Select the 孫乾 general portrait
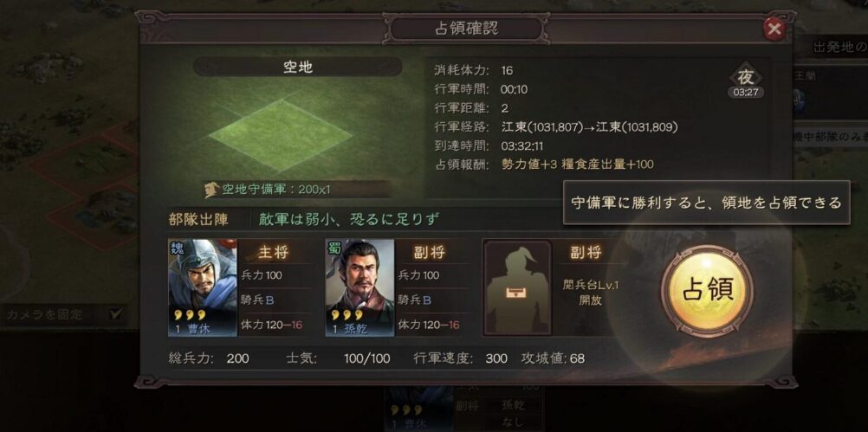The image size is (868, 432). tap(360, 287)
